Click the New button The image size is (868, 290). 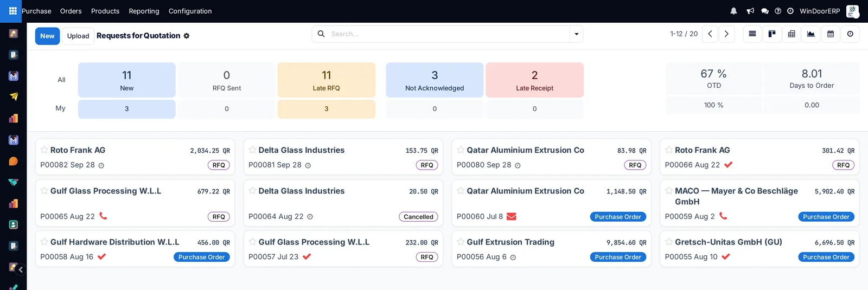tap(47, 36)
